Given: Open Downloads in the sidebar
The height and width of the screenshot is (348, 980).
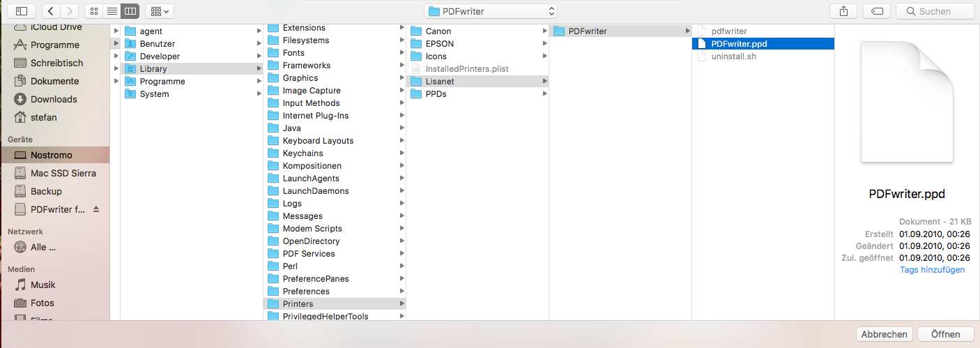Looking at the screenshot, I should pyautogui.click(x=54, y=99).
